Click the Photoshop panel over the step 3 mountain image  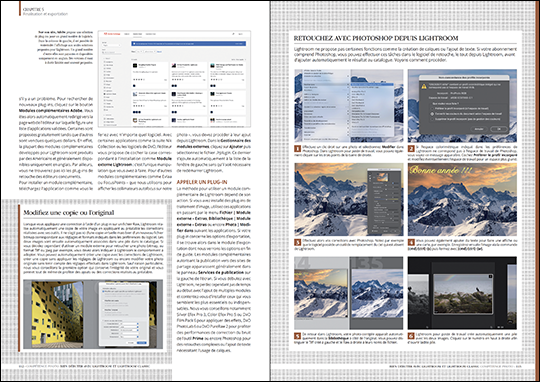click(x=384, y=202)
